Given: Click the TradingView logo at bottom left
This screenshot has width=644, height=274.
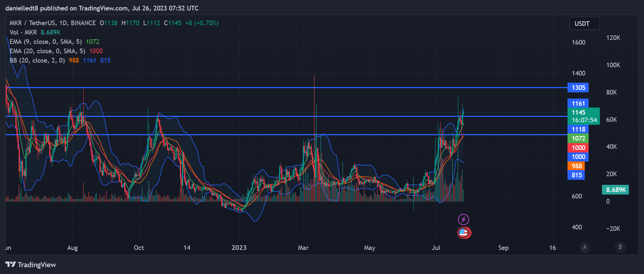Looking at the screenshot, I should (x=31, y=265).
